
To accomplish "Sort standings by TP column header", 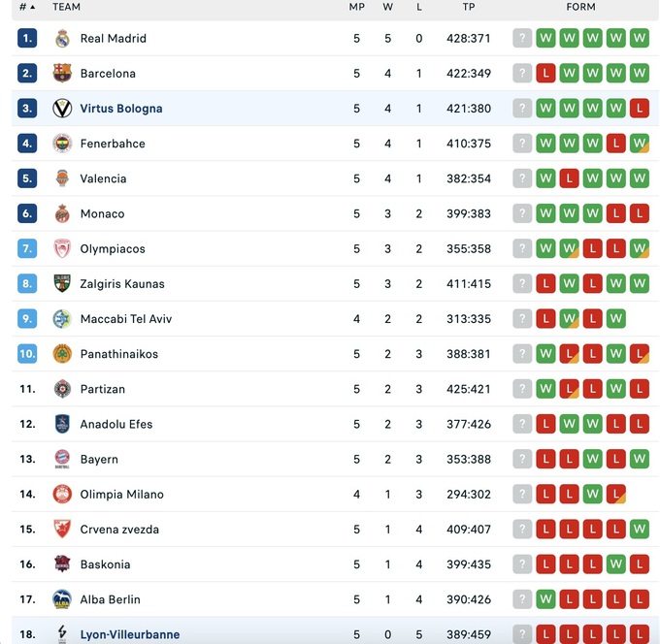I will click(469, 7).
